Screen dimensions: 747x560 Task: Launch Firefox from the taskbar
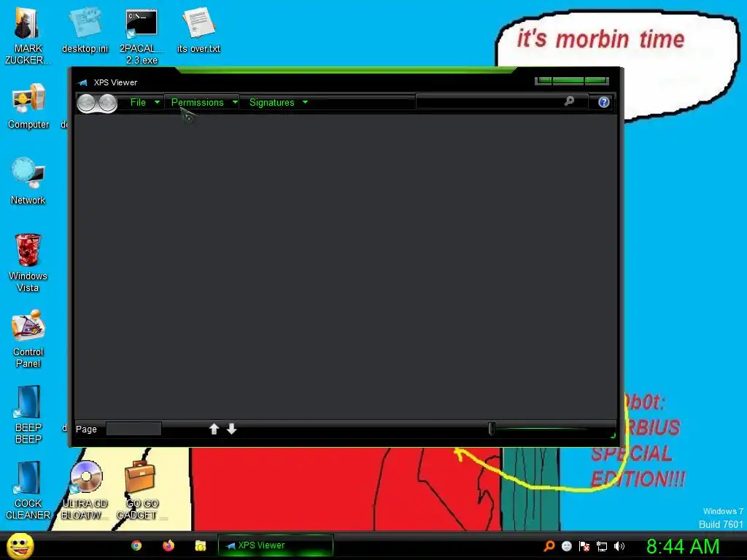[x=169, y=545]
